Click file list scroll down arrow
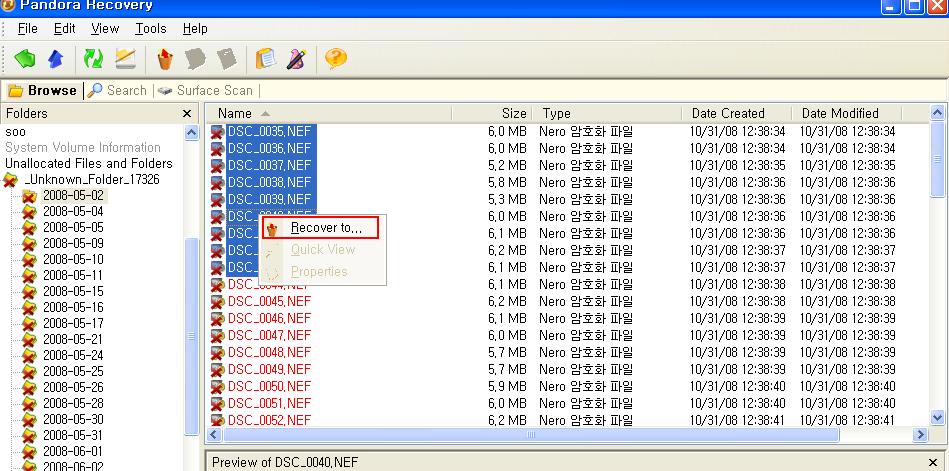 pos(937,417)
